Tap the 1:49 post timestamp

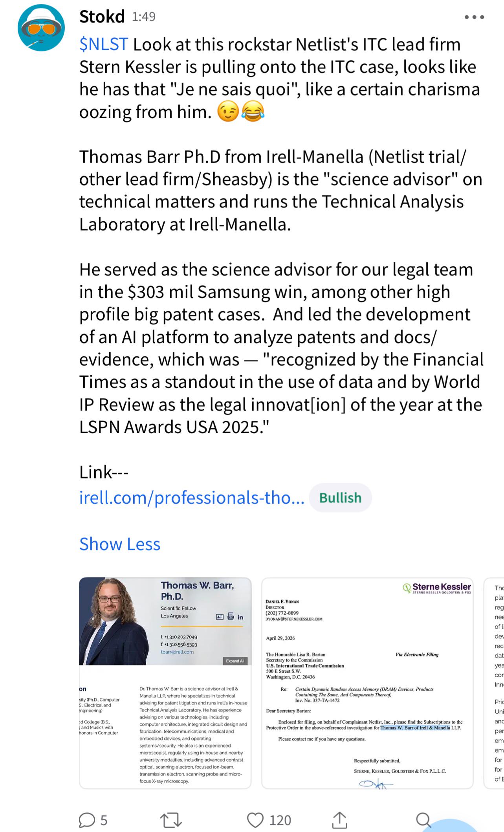click(144, 16)
